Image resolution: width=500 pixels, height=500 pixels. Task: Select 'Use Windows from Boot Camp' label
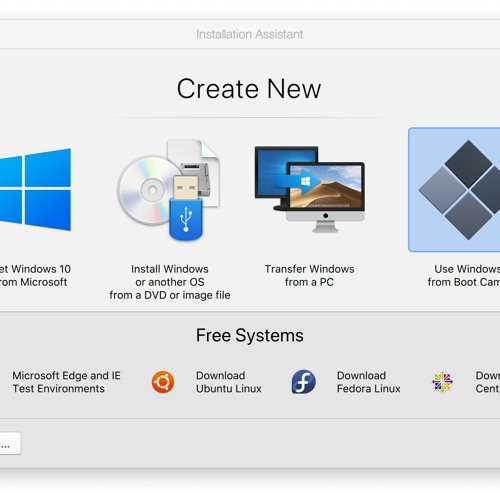point(464,275)
